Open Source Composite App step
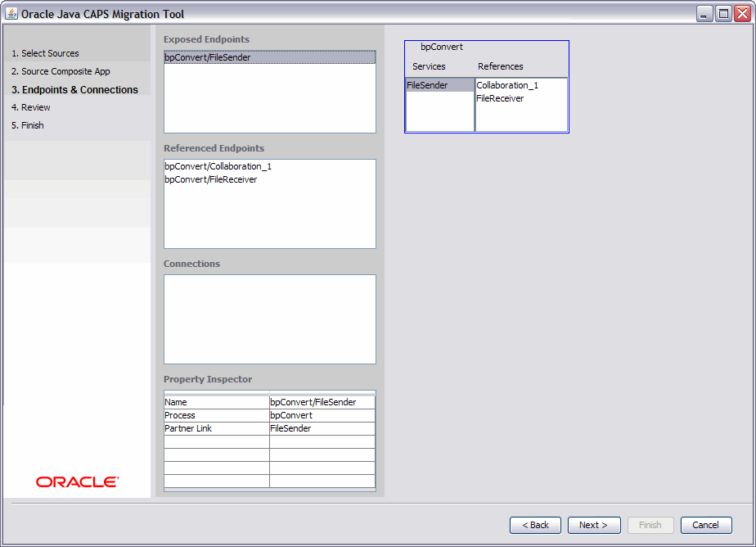The image size is (756, 547). [x=61, y=71]
